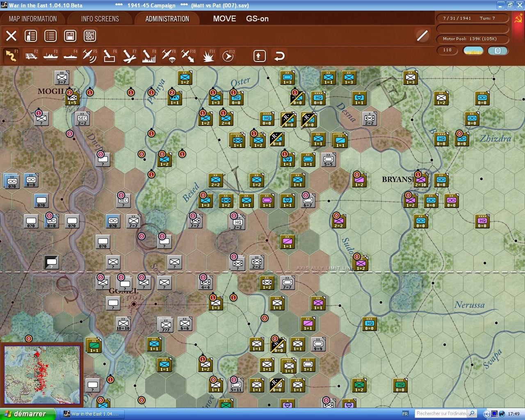Select the F9 air transport mode icon

169,55
